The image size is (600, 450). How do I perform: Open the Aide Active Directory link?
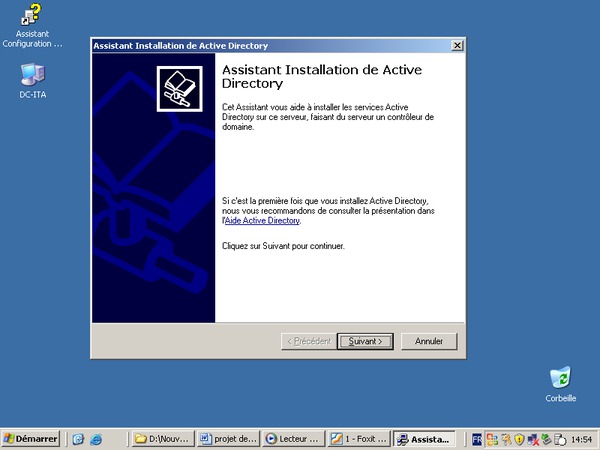pyautogui.click(x=262, y=221)
